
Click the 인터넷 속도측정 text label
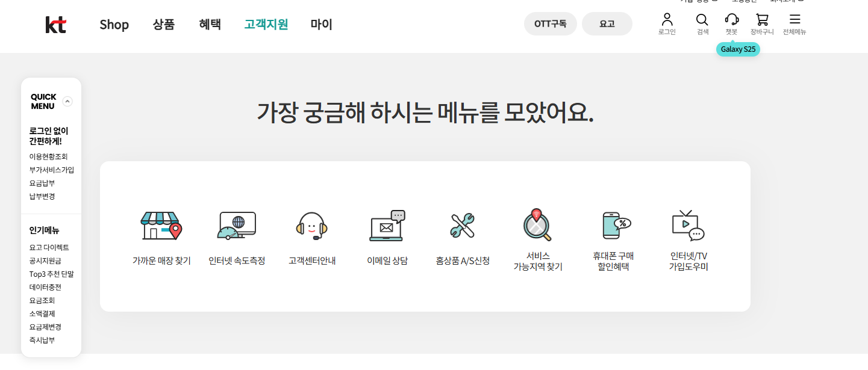[x=237, y=261]
